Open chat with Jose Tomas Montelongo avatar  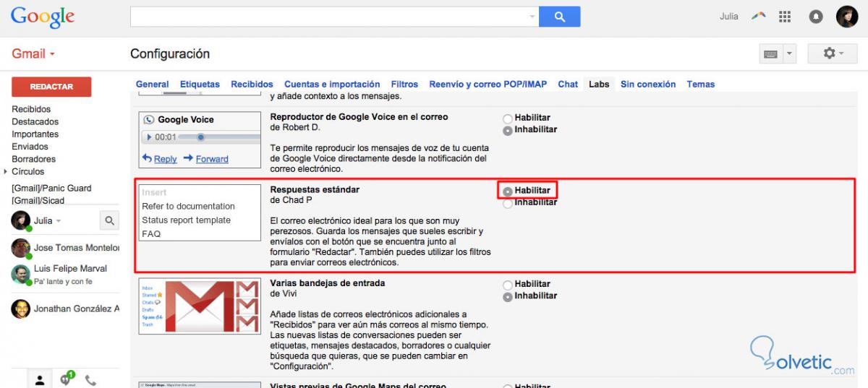click(20, 248)
